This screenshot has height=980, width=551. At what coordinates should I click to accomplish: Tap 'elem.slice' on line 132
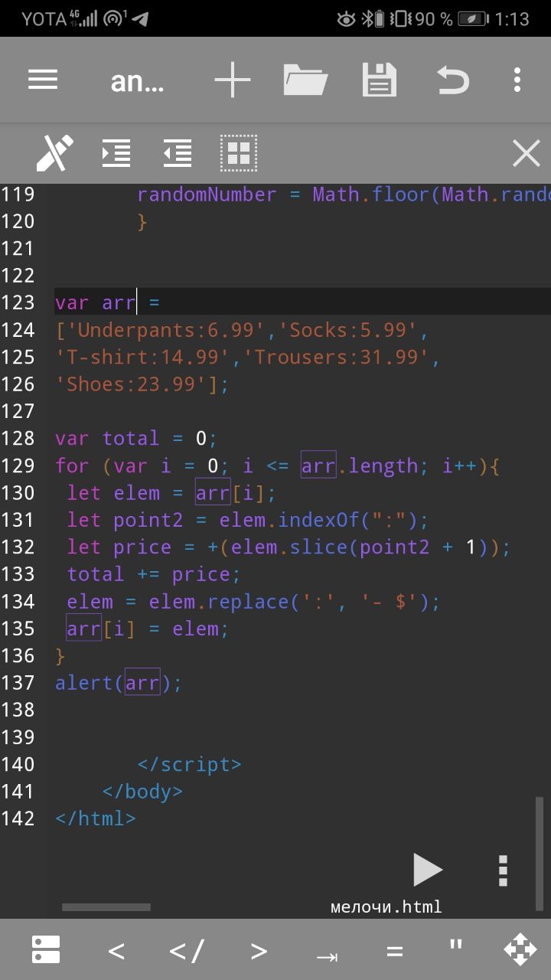(290, 547)
